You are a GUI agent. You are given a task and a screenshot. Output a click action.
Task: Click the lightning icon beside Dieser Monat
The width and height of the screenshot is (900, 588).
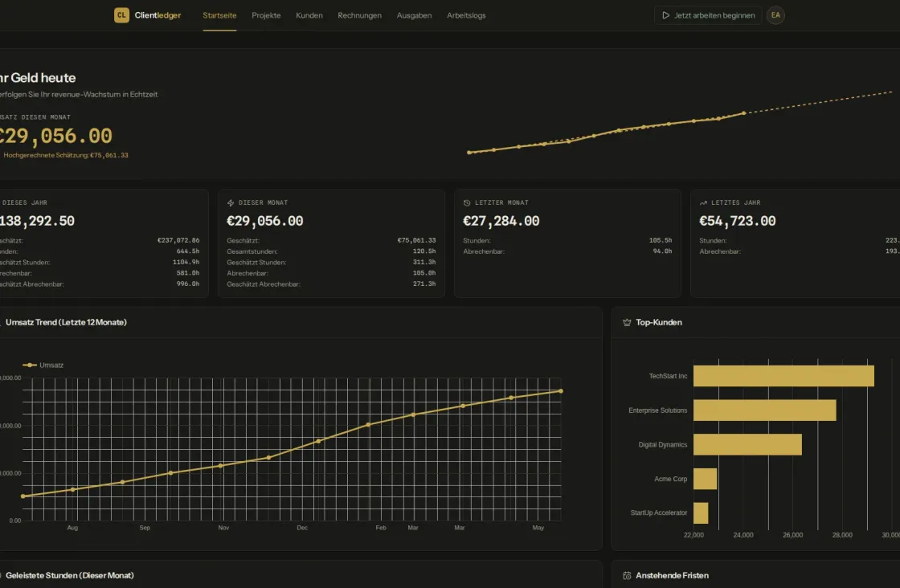tap(231, 203)
